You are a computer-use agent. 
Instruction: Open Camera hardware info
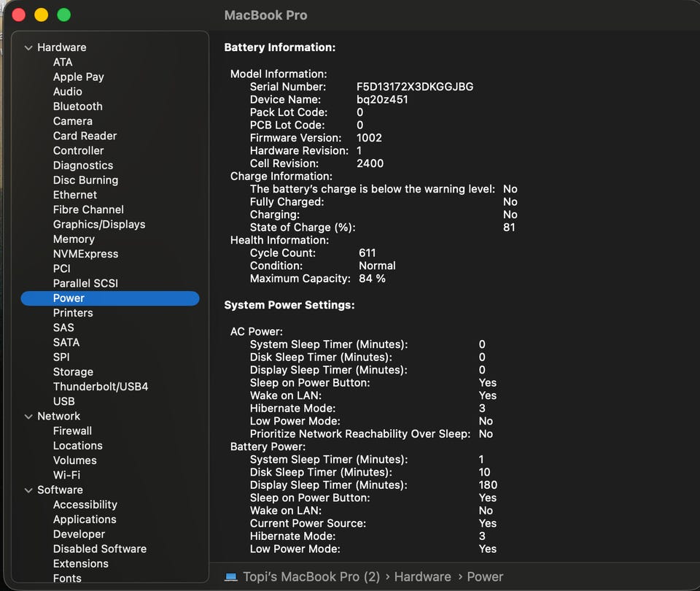coord(73,121)
